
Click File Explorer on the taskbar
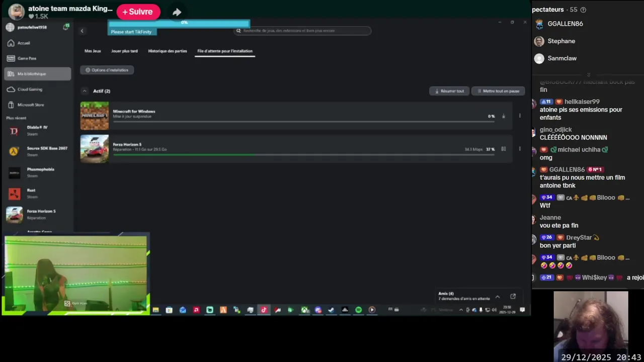click(x=155, y=310)
